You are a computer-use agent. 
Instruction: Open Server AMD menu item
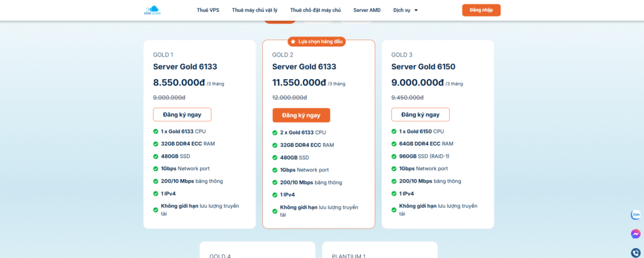[x=367, y=10]
